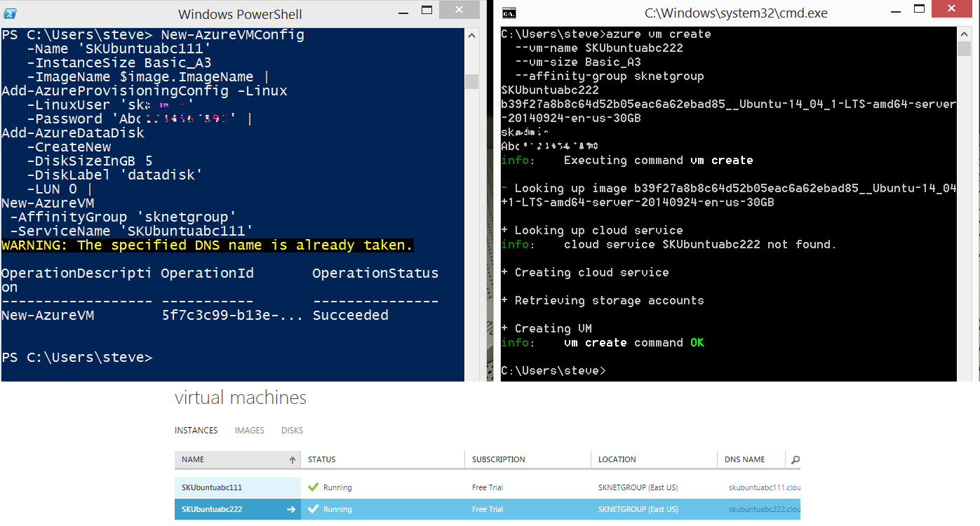Open the skubuntuabc222 DNS name link
This screenshot has height=526, width=980.
click(x=765, y=509)
